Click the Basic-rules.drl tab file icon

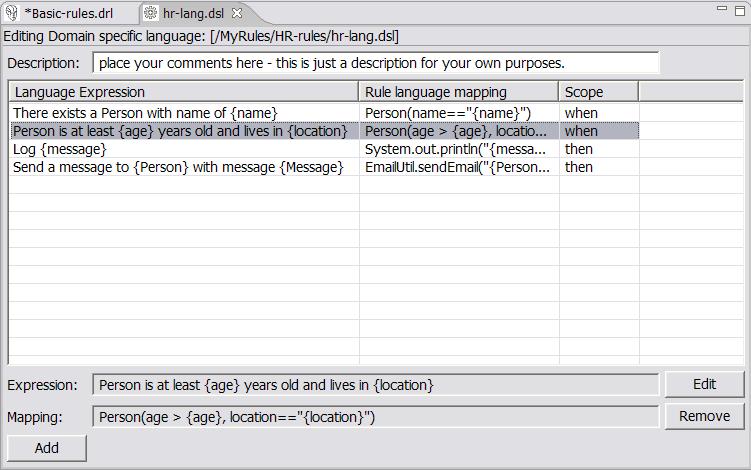coord(13,14)
